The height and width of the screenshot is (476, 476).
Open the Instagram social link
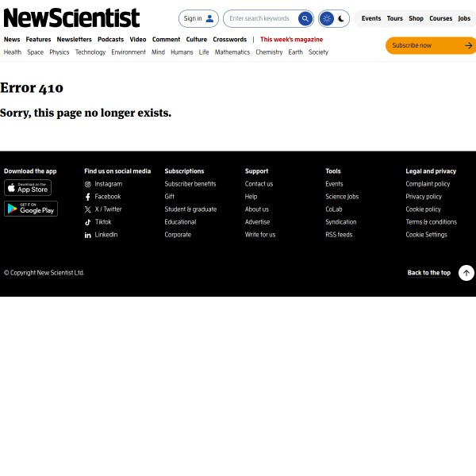tap(108, 184)
